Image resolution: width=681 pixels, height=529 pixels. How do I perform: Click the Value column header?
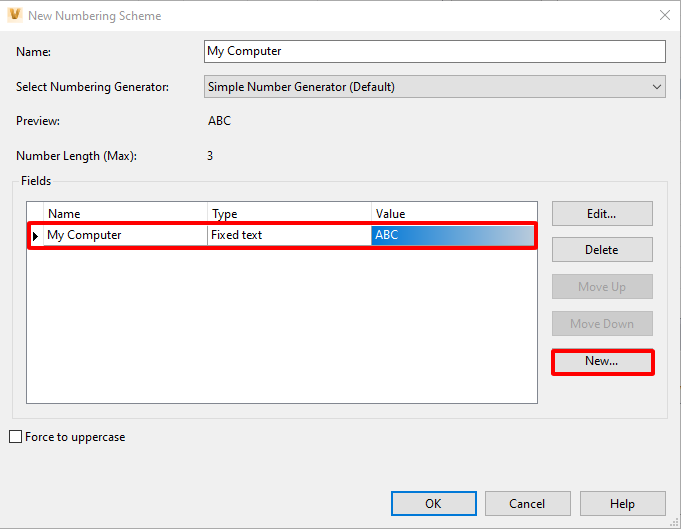coord(454,213)
